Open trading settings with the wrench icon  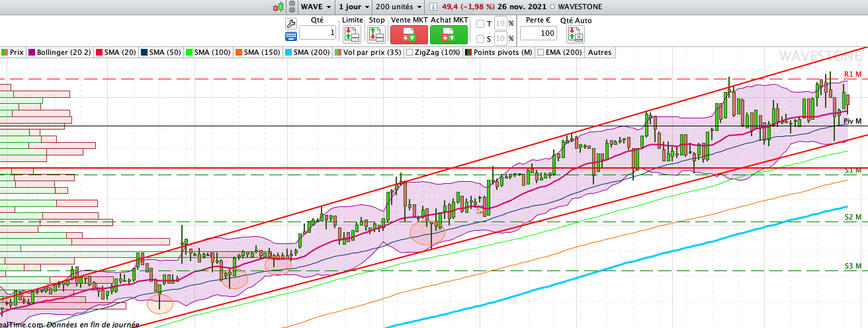[x=290, y=23]
